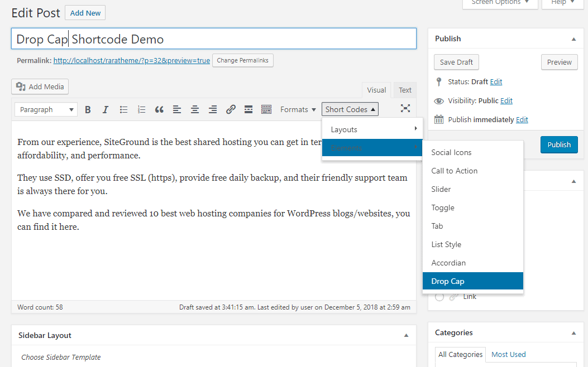588x367 pixels.
Task: Insert a bulleted list
Action: [x=123, y=110]
